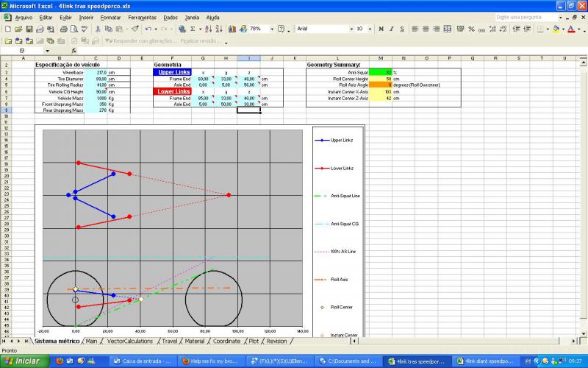Expand the AutoSum function dropdown arrow
Screen dimensions: 588x368
click(200, 29)
